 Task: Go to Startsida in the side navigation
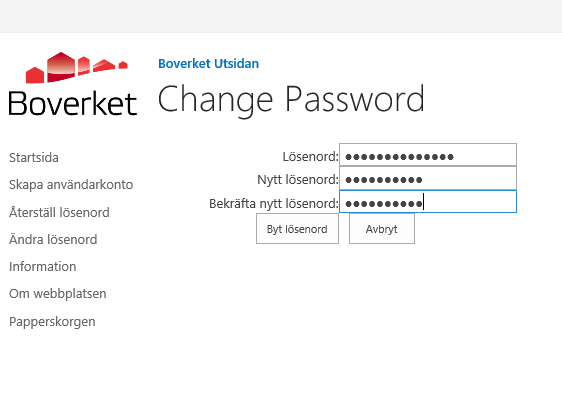[x=34, y=157]
